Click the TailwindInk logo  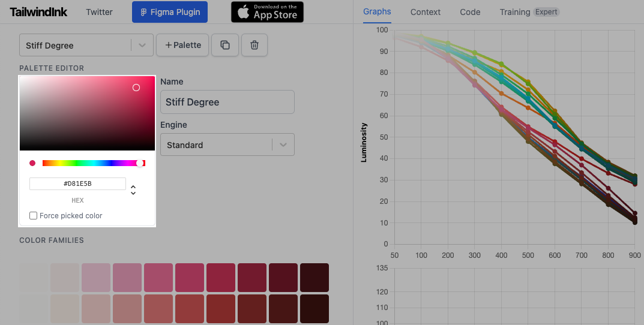[x=38, y=12]
